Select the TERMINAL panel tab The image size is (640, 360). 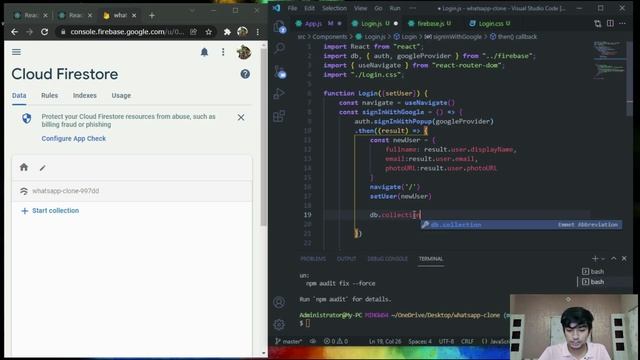point(431,259)
